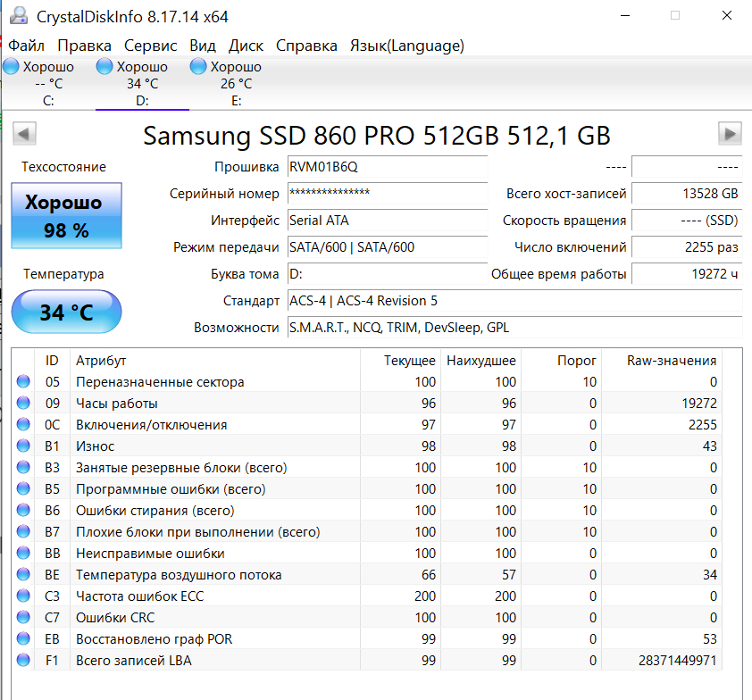Click the firmware field RVM01B6Q
Screen dimensions: 752x700
click(387, 167)
